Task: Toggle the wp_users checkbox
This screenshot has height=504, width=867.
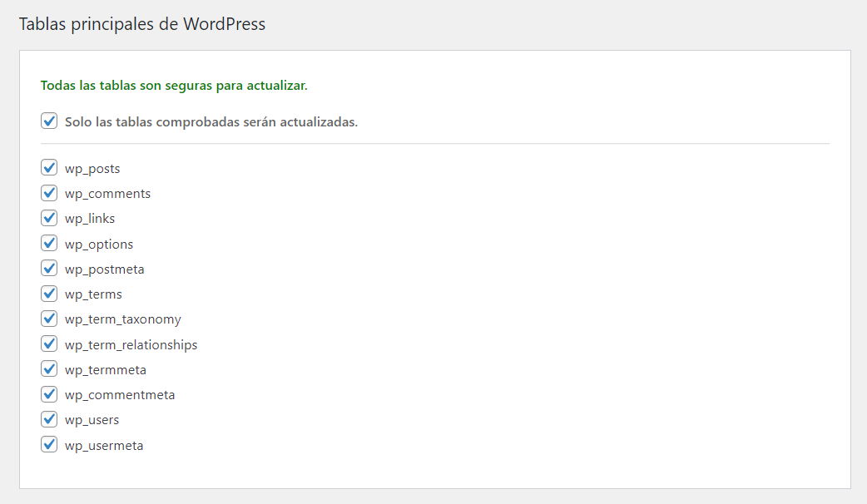Action: point(49,419)
